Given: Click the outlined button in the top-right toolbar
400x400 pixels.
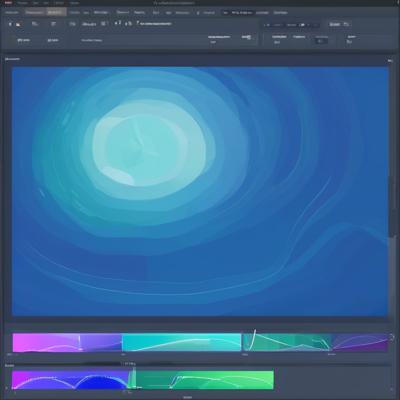Looking at the screenshot, I should click(335, 24).
